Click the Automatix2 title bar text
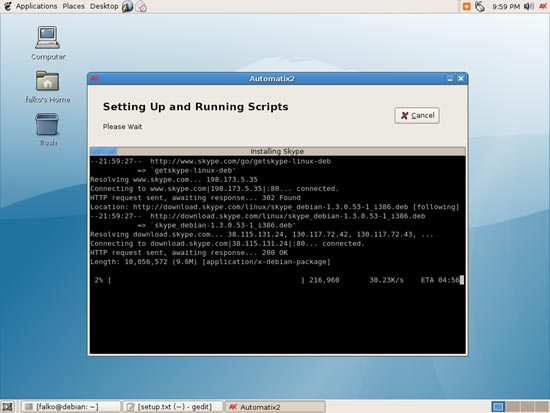 point(272,79)
